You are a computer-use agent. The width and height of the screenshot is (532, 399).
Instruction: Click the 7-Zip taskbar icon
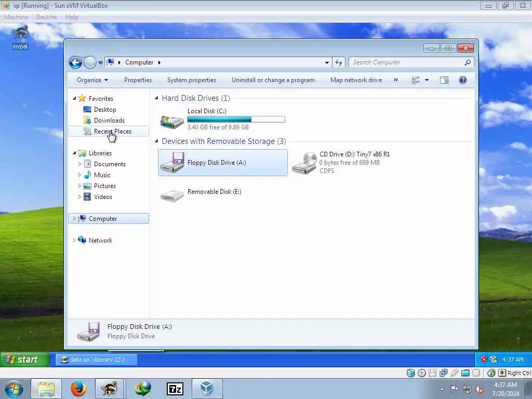175,389
